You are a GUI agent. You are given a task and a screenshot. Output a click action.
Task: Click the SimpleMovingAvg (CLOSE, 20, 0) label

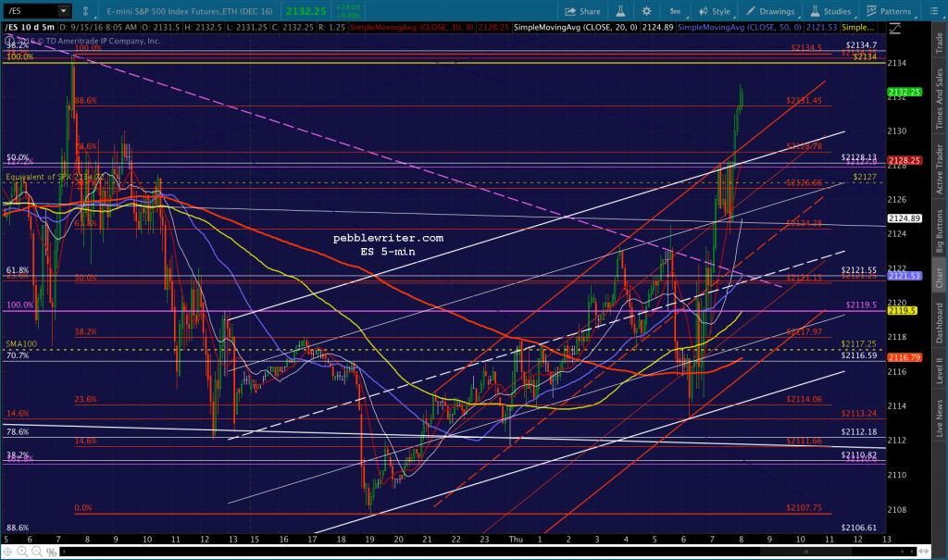[575, 28]
